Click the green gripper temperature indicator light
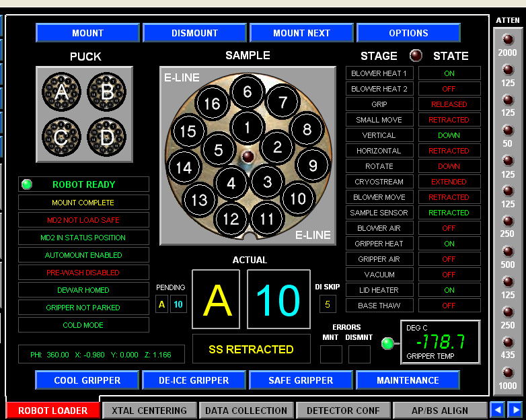 pyautogui.click(x=387, y=343)
